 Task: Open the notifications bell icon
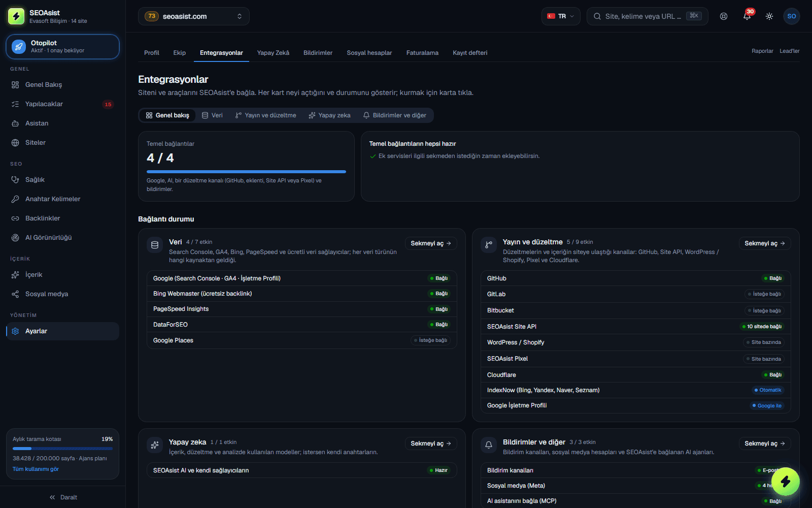click(747, 16)
